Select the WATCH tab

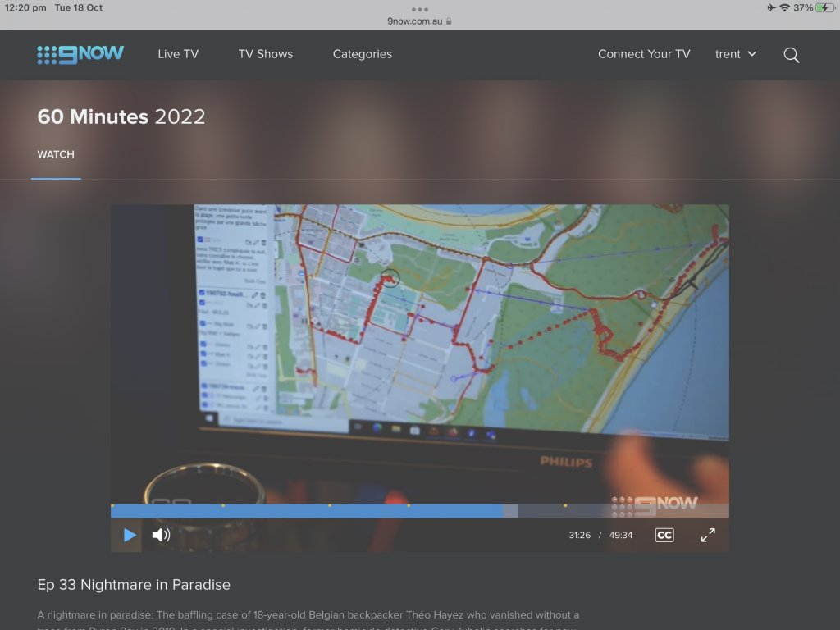pos(56,154)
